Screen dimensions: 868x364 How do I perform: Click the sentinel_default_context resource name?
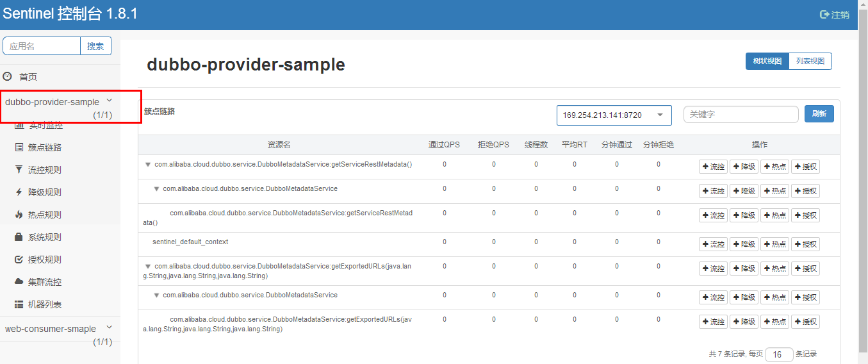[190, 242]
